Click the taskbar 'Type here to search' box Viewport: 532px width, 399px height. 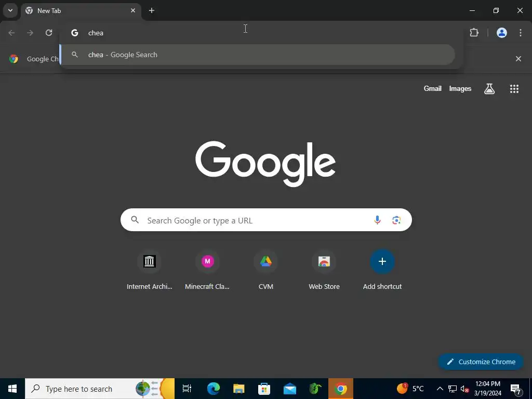click(100, 389)
